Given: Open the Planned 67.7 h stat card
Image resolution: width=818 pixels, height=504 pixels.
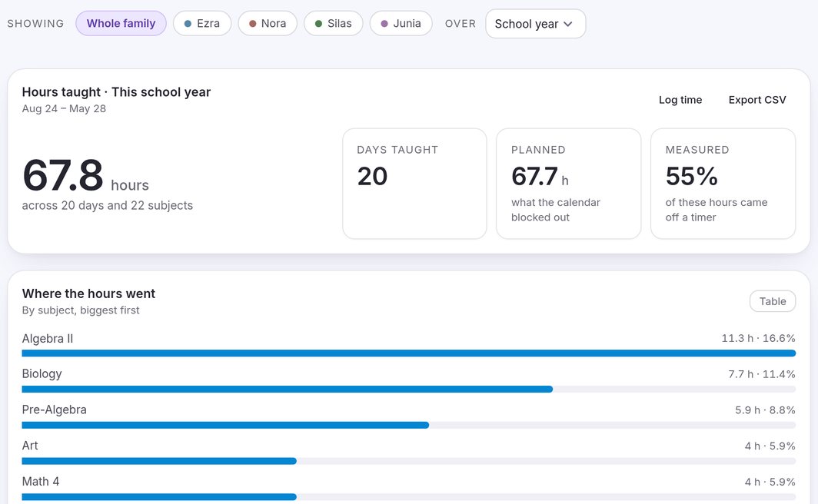Looking at the screenshot, I should pyautogui.click(x=569, y=184).
